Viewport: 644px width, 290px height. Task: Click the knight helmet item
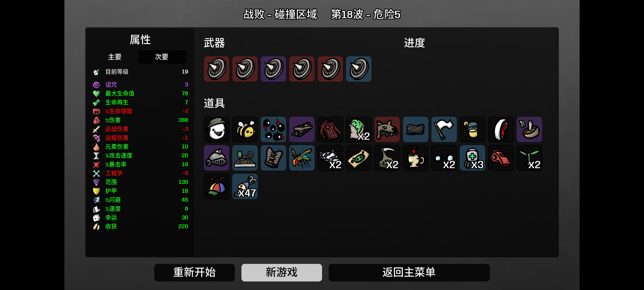(x=217, y=158)
